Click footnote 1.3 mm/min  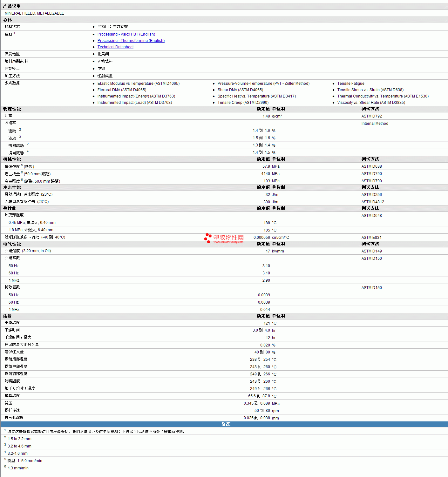(18, 468)
